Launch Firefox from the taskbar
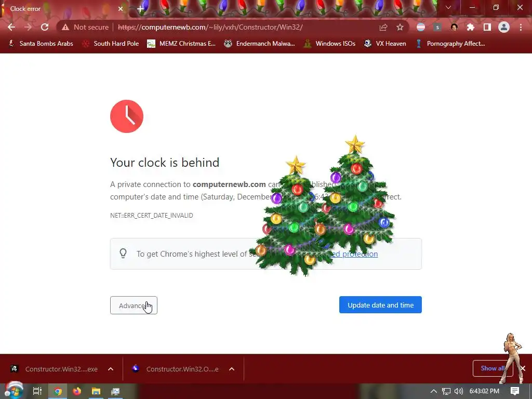Viewport: 532px width, 399px height. click(77, 391)
